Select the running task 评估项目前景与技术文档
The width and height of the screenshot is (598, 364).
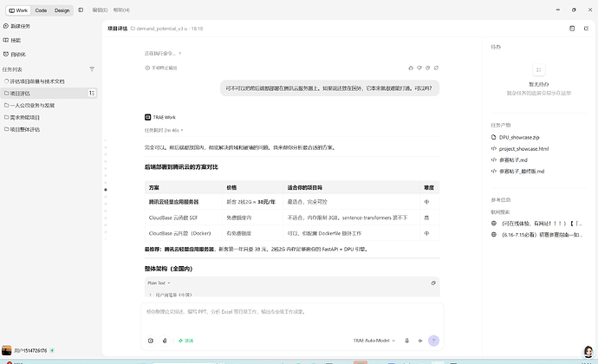pyautogui.click(x=35, y=81)
